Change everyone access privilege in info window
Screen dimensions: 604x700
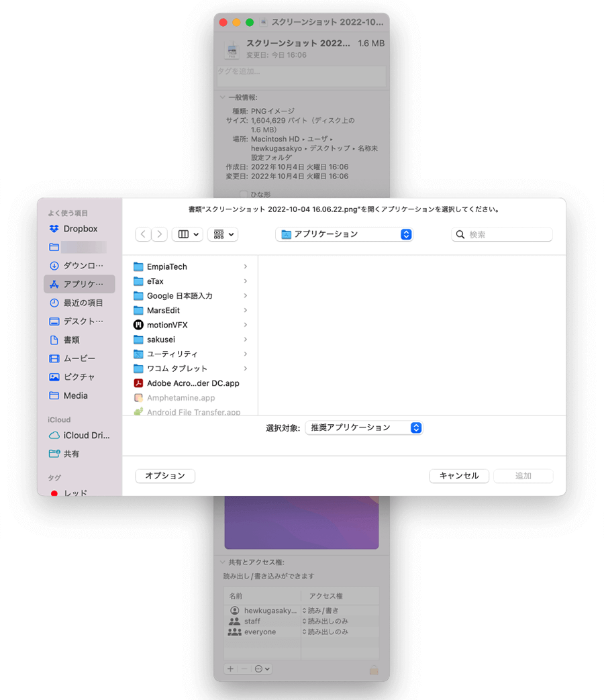[x=325, y=632]
